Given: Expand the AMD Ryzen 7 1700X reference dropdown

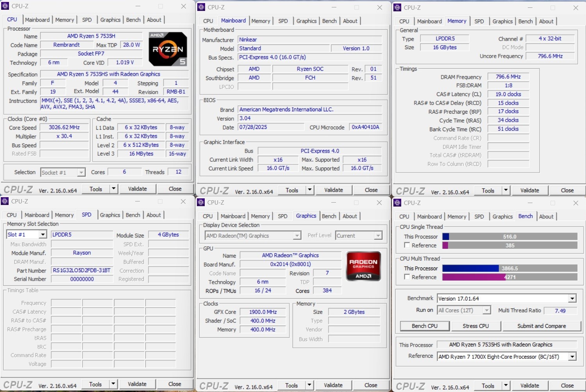Looking at the screenshot, I should point(572,357).
